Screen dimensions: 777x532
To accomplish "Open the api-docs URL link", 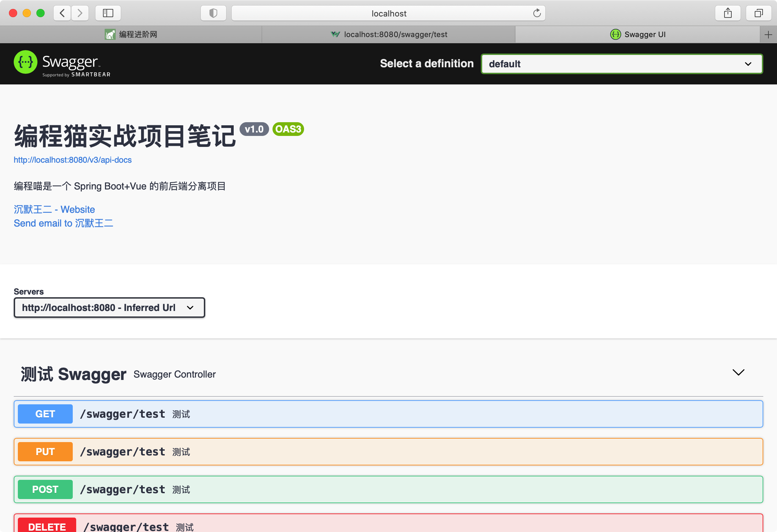I will 73,160.
